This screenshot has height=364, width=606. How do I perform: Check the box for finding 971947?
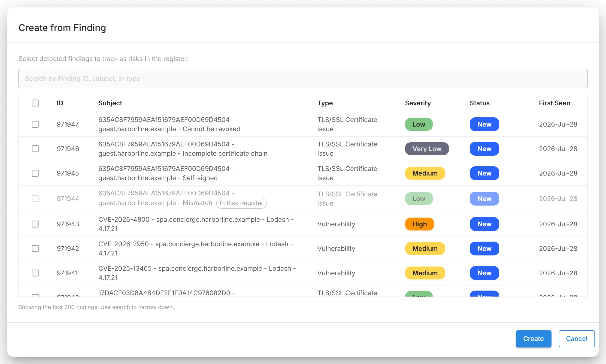[35, 124]
